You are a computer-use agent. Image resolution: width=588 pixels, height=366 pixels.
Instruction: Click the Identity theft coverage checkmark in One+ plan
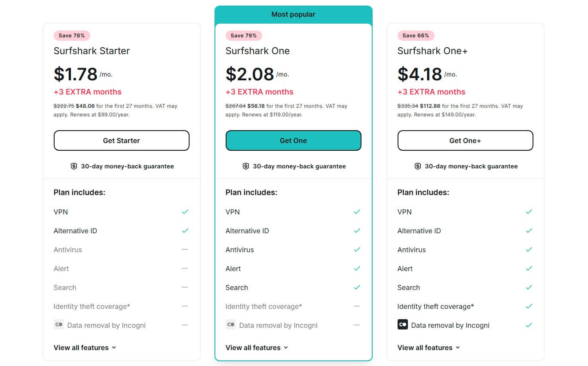point(529,306)
